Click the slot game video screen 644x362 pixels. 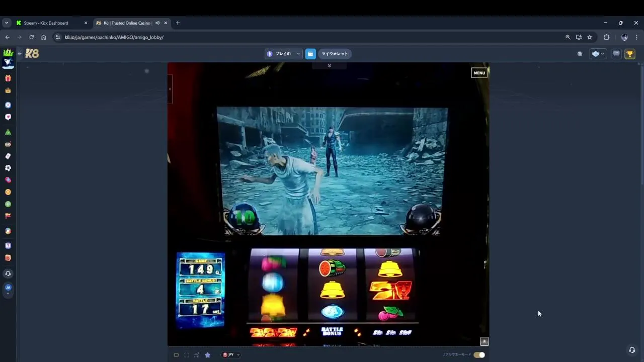click(x=332, y=171)
